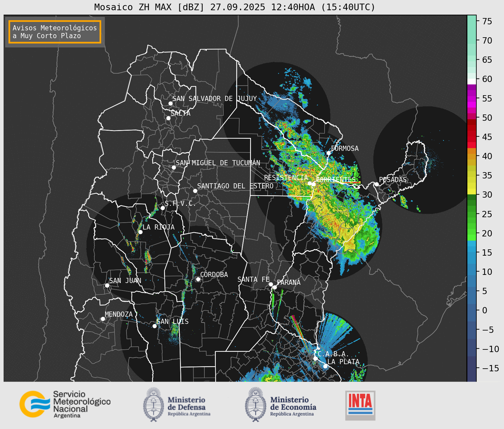The image size is (504, 429).
Task: Click the yellow 30 dBZ band on color scale
Action: [472, 191]
